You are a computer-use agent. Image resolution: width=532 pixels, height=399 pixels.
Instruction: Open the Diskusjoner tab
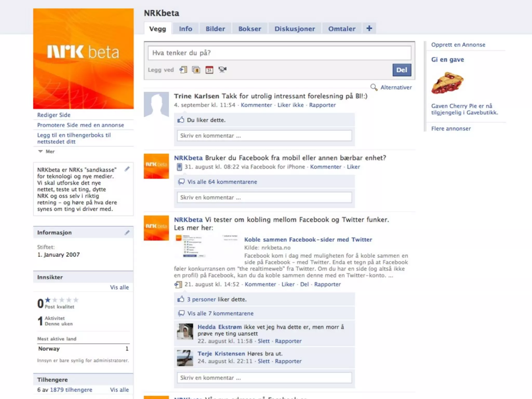pyautogui.click(x=295, y=29)
